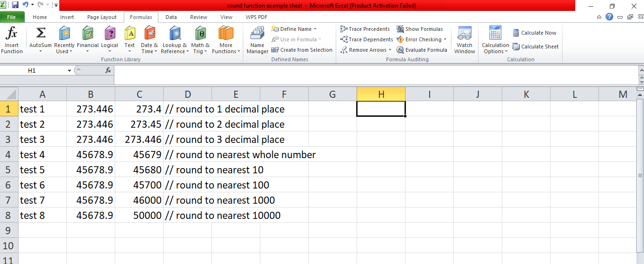Click the formula bar fx button
The image size is (644, 264).
point(108,70)
